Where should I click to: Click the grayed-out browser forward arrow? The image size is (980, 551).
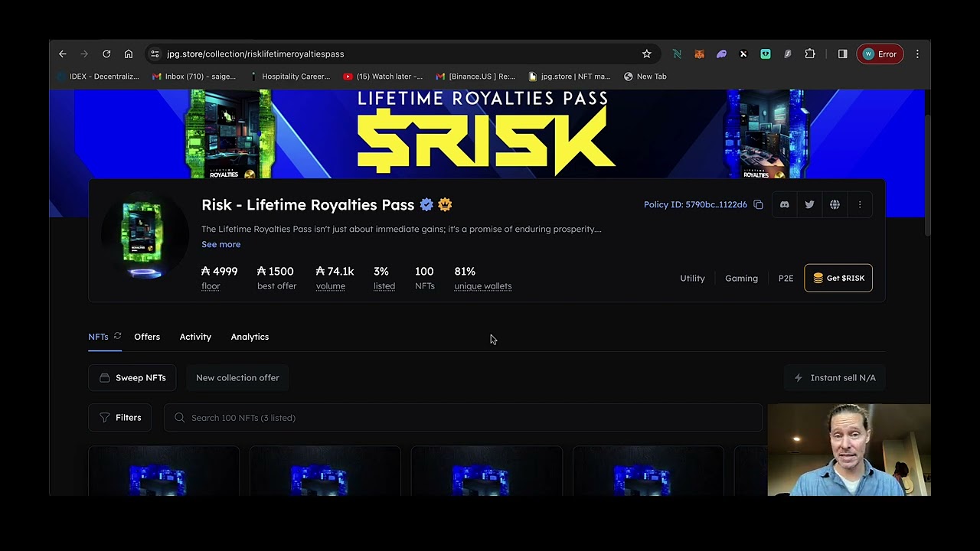(x=84, y=54)
